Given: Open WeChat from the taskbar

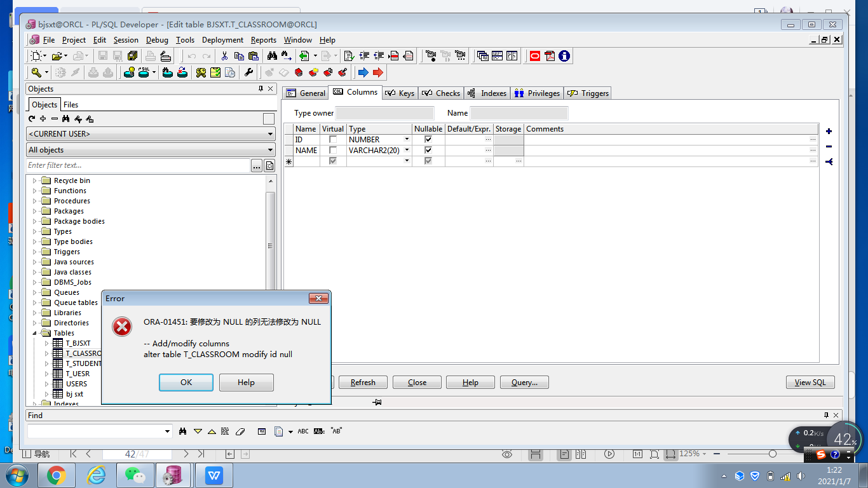Looking at the screenshot, I should (135, 475).
